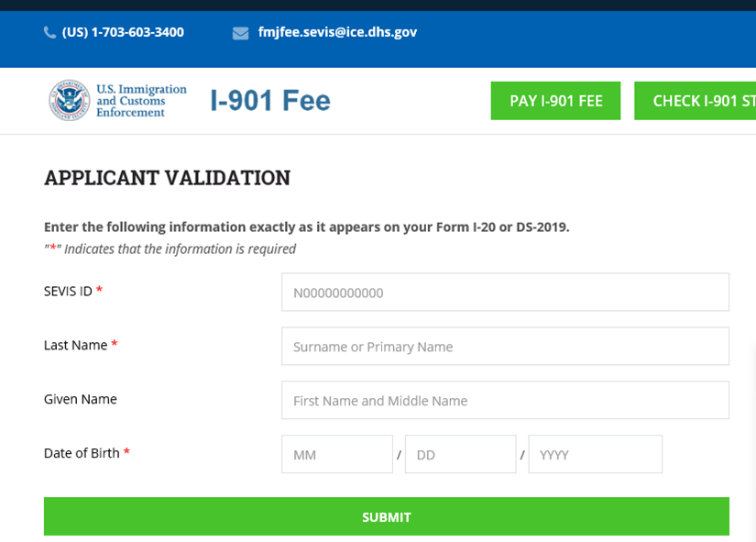756x542 pixels.
Task: Click the envelope email icon
Action: pos(241,33)
